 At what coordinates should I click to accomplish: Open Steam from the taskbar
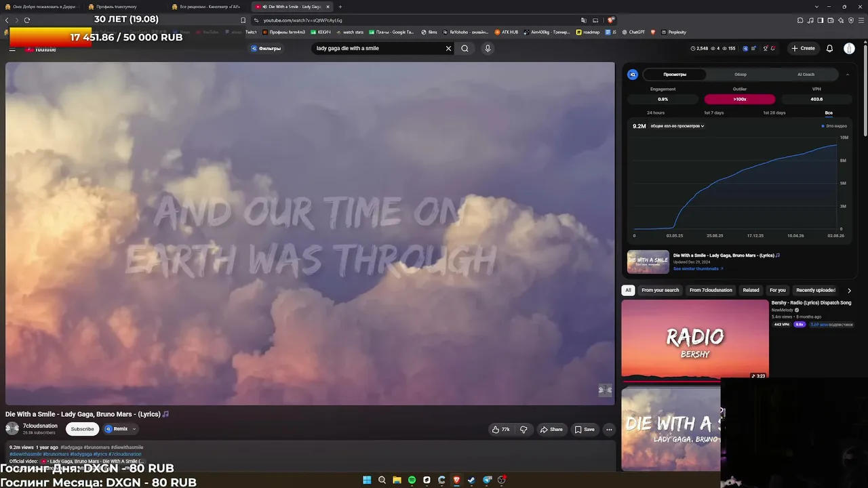pos(471,480)
